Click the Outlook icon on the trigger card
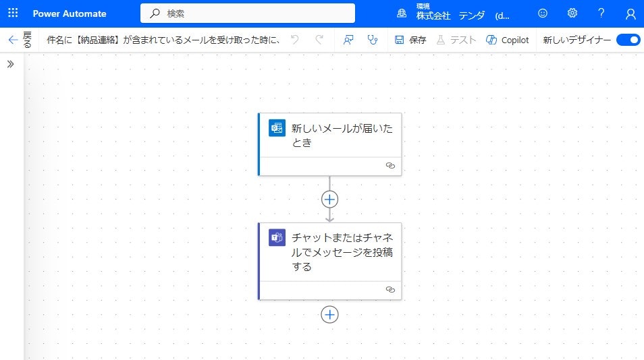 pos(277,127)
